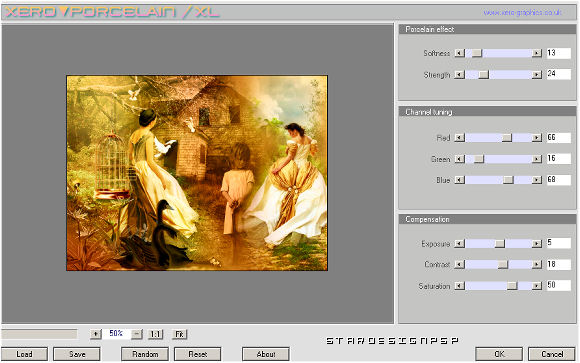
Task: Click the Exposure slider left arrow
Action: 459,244
